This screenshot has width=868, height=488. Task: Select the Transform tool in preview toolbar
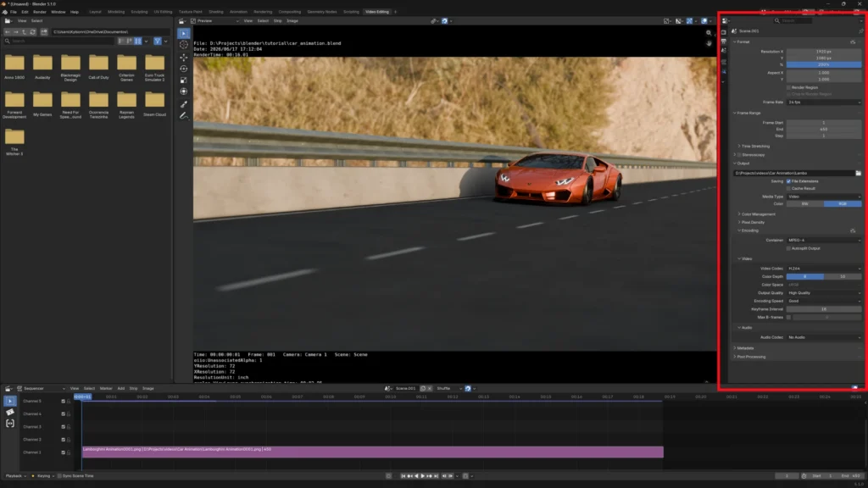184,91
